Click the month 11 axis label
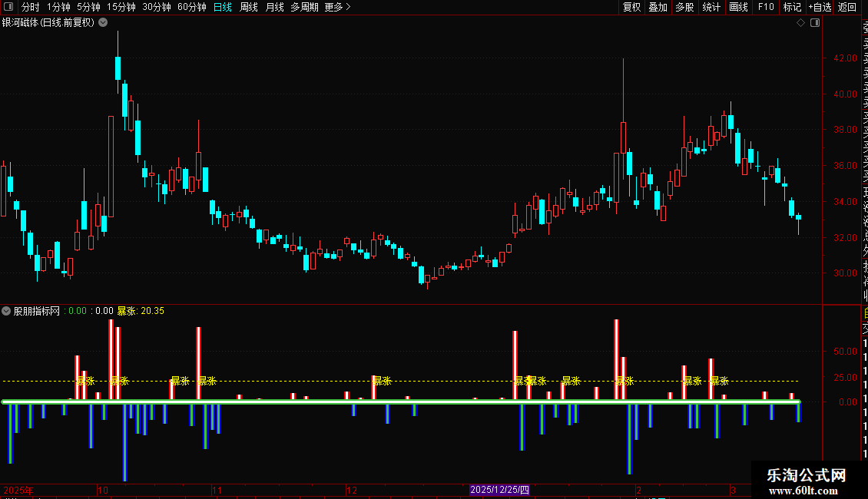 click(x=217, y=490)
